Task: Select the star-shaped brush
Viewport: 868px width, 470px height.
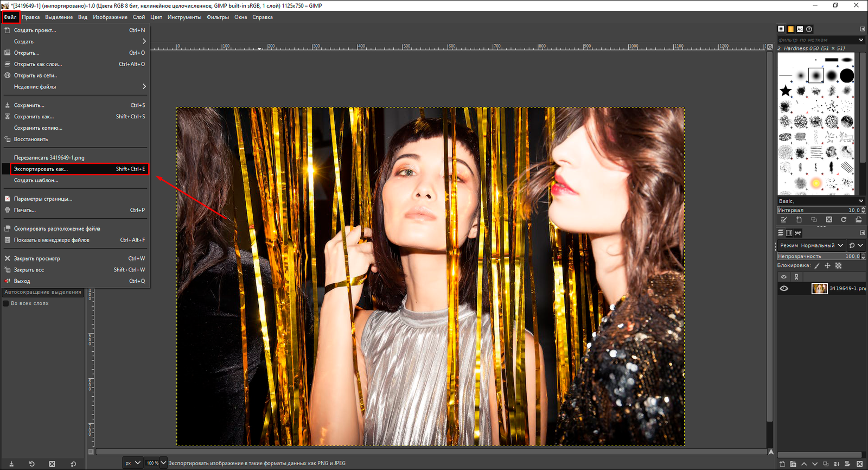Action: coord(786,91)
